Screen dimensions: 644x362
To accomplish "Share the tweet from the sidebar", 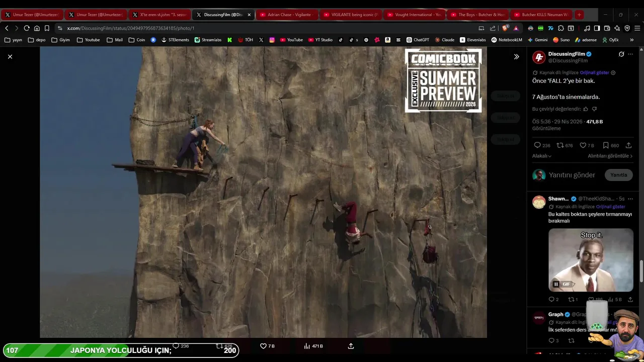I will click(x=628, y=145).
